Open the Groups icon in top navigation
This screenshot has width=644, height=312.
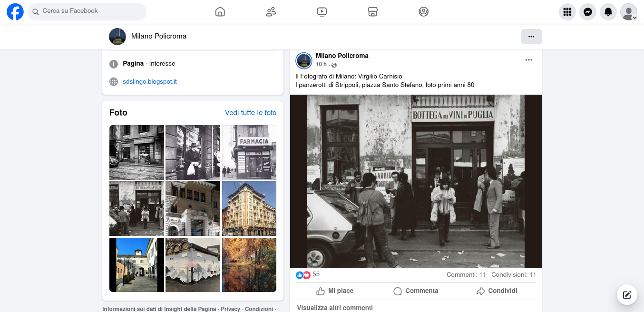[424, 12]
